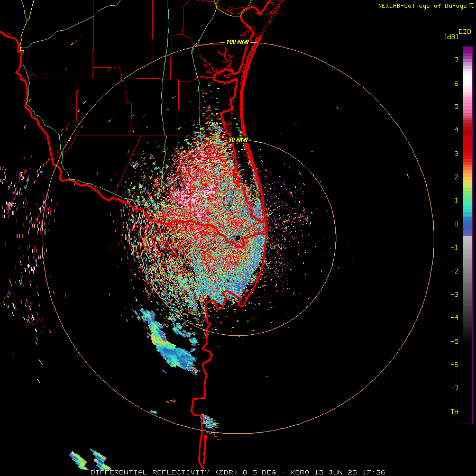
Task: Click the [dB] units label
Action: pos(452,36)
